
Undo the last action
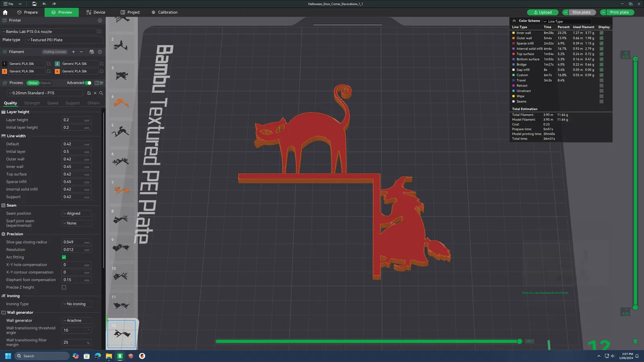point(44,4)
